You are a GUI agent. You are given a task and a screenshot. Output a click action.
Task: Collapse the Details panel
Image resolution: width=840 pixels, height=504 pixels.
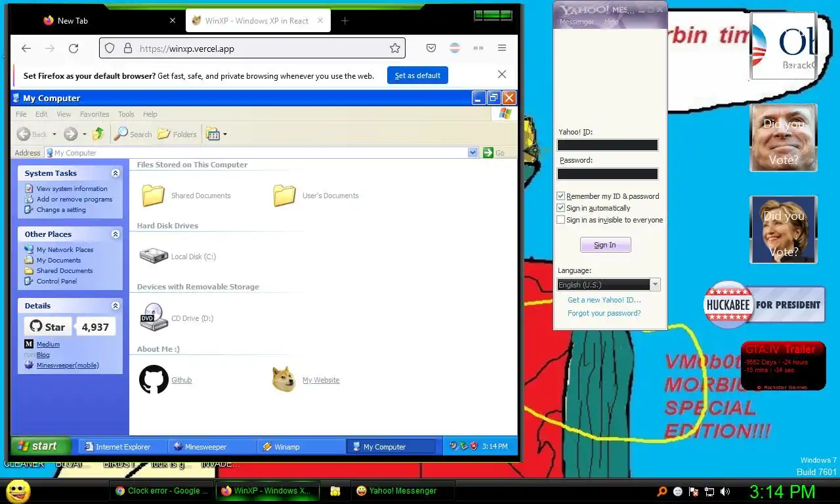[x=115, y=306]
